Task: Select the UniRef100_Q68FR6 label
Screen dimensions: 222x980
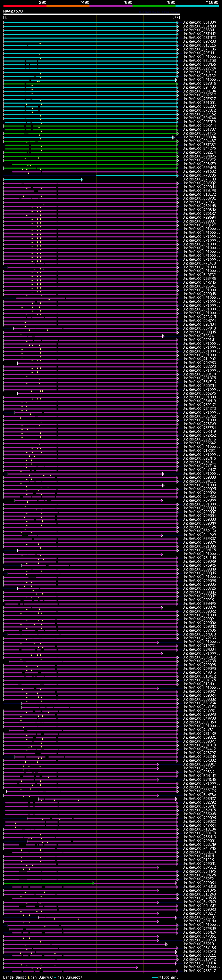Action: tap(199, 278)
